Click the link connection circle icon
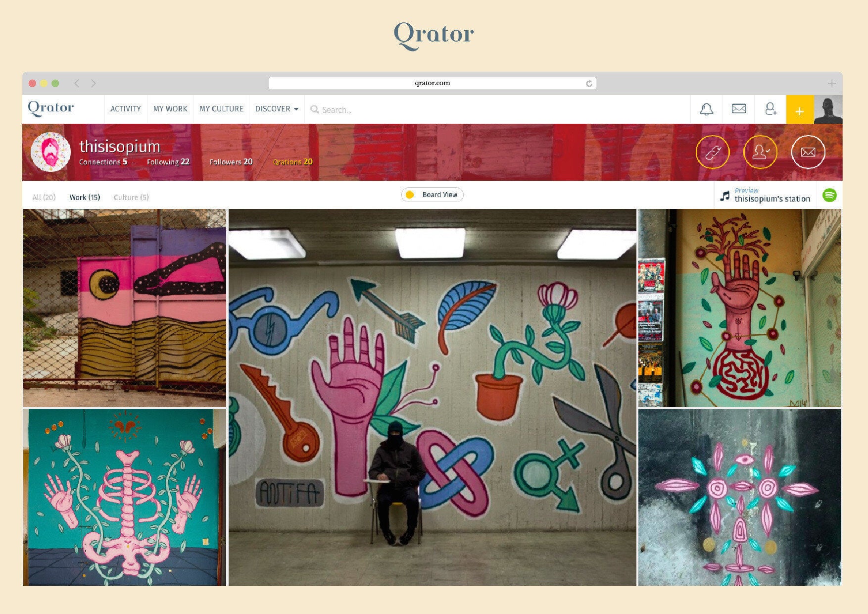 pyautogui.click(x=712, y=152)
